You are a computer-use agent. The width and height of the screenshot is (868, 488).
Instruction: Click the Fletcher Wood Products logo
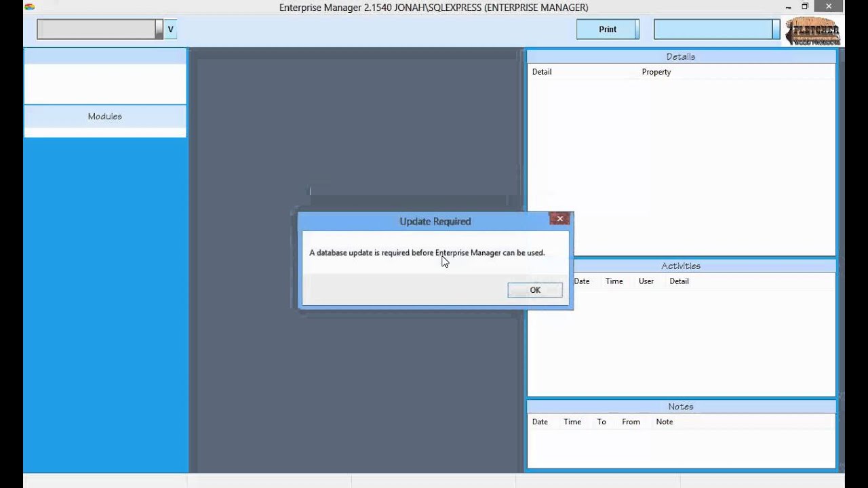coord(812,31)
